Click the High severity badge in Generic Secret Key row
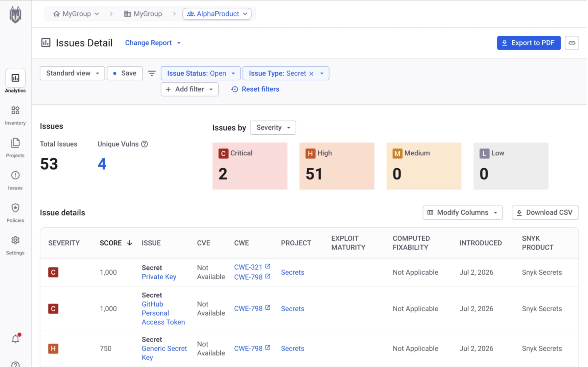This screenshot has height=367, width=588. 53,349
